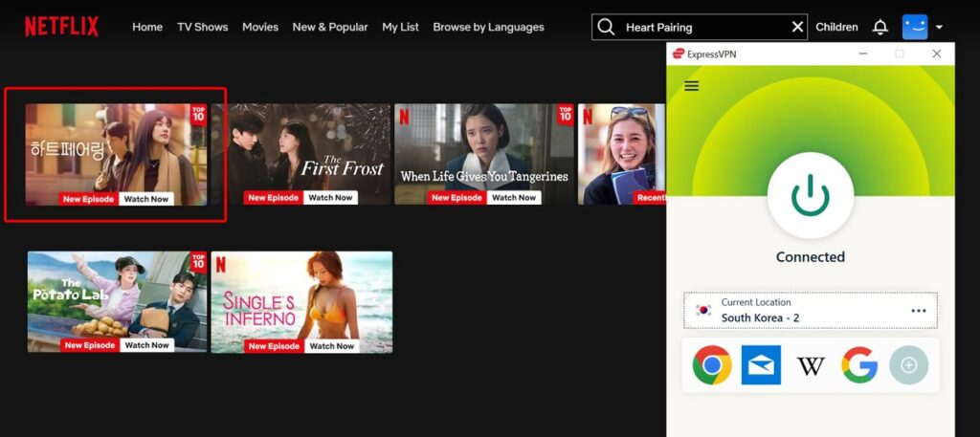Open the profile avatar menu
The height and width of the screenshot is (437, 980).
[x=916, y=27]
